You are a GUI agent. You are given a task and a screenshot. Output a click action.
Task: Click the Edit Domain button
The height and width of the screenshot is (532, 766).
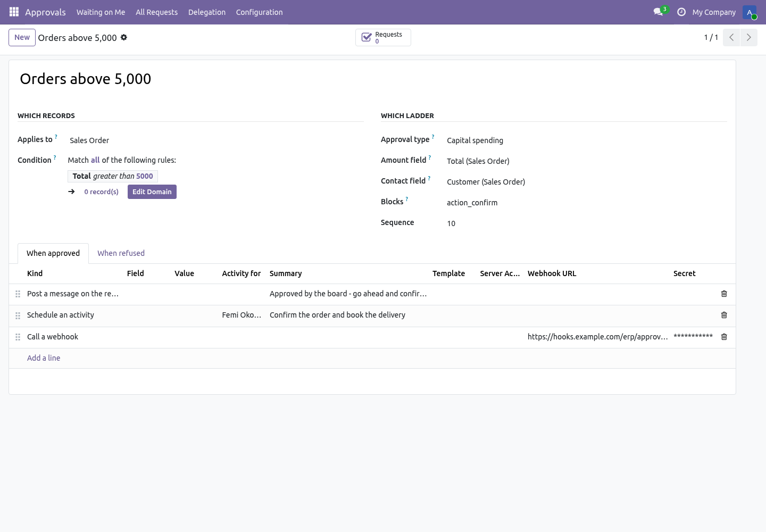click(x=152, y=192)
